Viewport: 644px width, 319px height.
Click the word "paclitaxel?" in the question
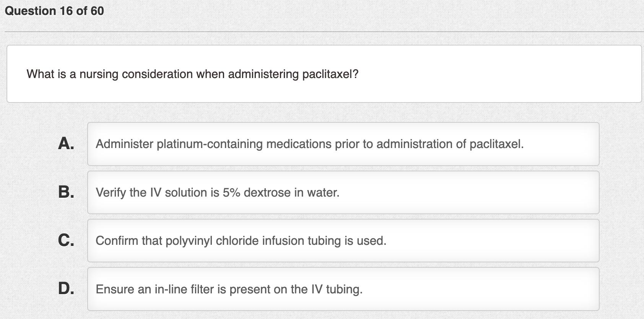point(330,74)
